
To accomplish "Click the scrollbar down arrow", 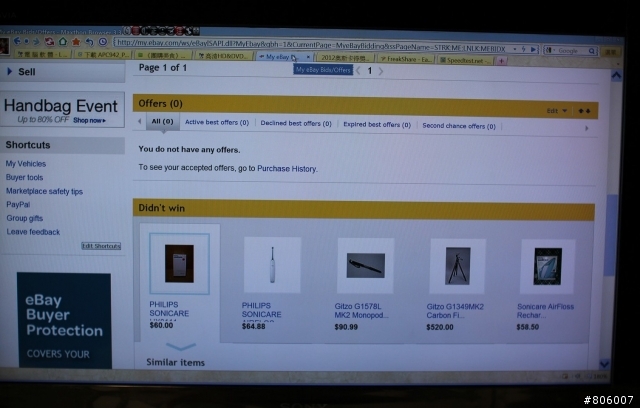I will pyautogui.click(x=604, y=364).
